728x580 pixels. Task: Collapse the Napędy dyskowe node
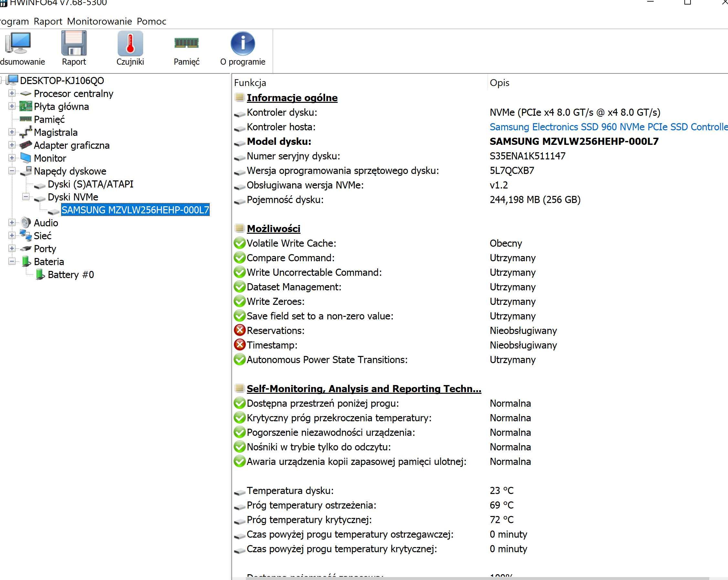pyautogui.click(x=12, y=171)
